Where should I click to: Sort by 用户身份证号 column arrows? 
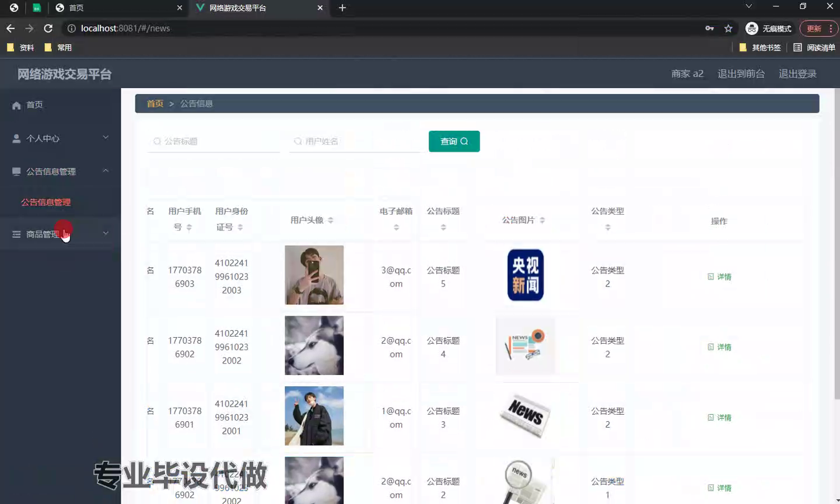(240, 228)
